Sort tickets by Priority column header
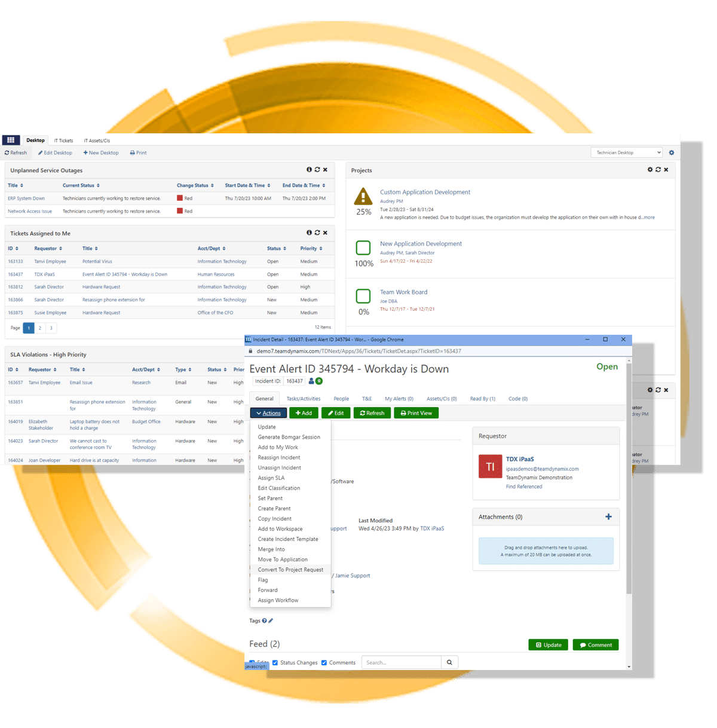 [x=311, y=249]
